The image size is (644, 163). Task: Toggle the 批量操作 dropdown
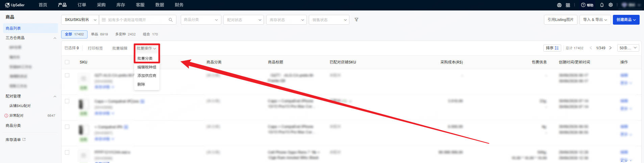[146, 48]
